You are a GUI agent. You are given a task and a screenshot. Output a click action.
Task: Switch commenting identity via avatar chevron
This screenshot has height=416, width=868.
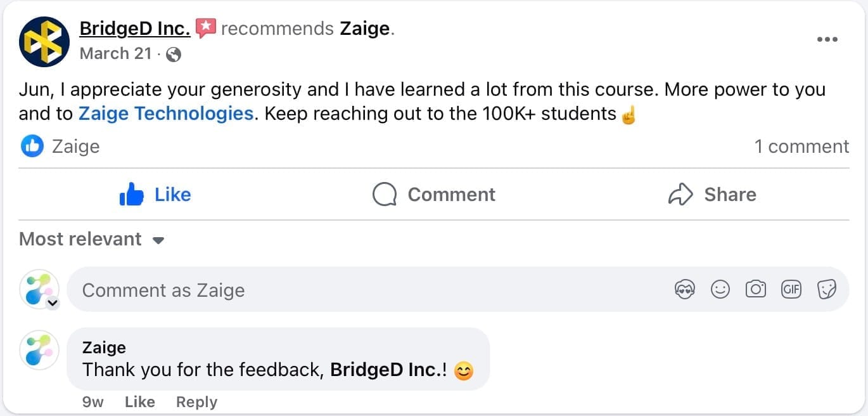click(x=53, y=303)
